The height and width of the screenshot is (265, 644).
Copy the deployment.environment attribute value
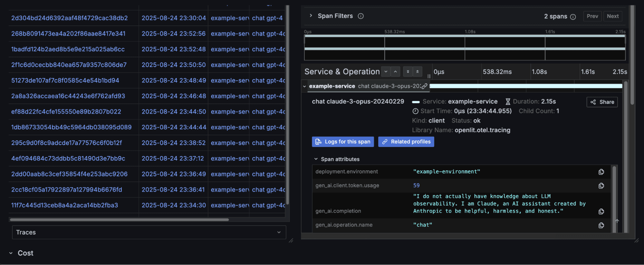point(601,172)
